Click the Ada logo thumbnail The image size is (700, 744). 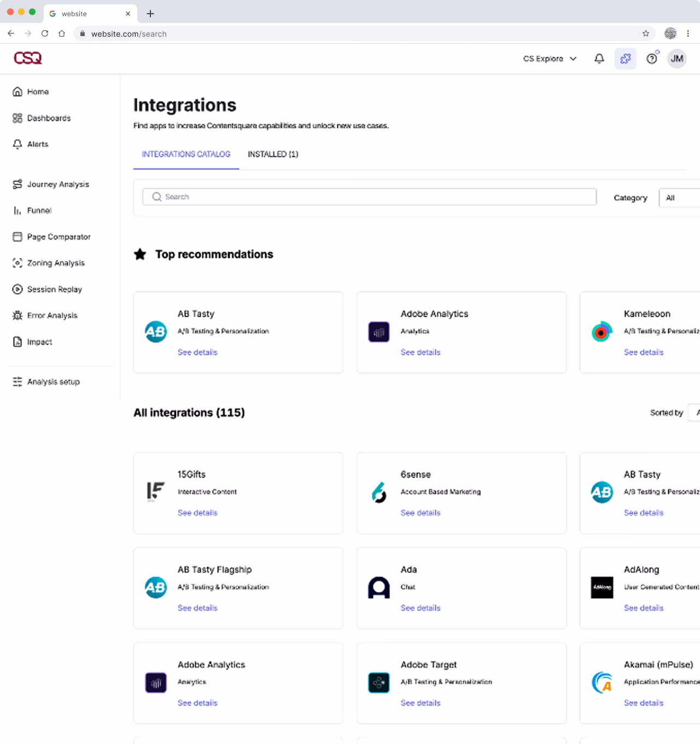pyautogui.click(x=379, y=588)
